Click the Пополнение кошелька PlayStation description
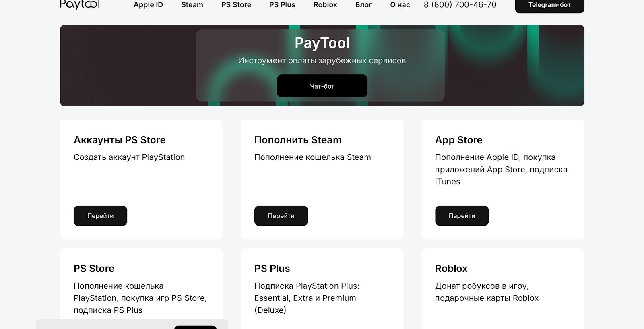 [140, 298]
